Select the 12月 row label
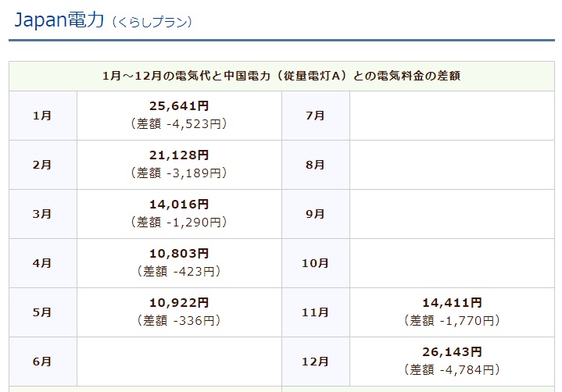This screenshot has height=392, width=562. [x=316, y=362]
